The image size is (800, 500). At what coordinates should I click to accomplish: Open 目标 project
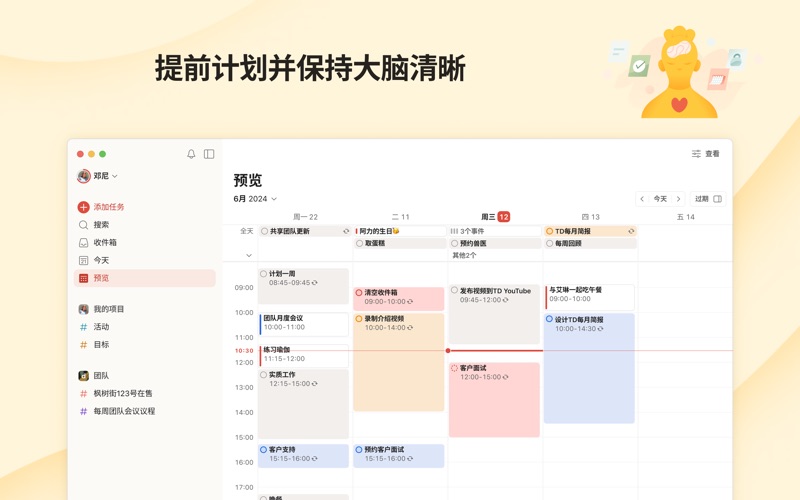click(145, 345)
